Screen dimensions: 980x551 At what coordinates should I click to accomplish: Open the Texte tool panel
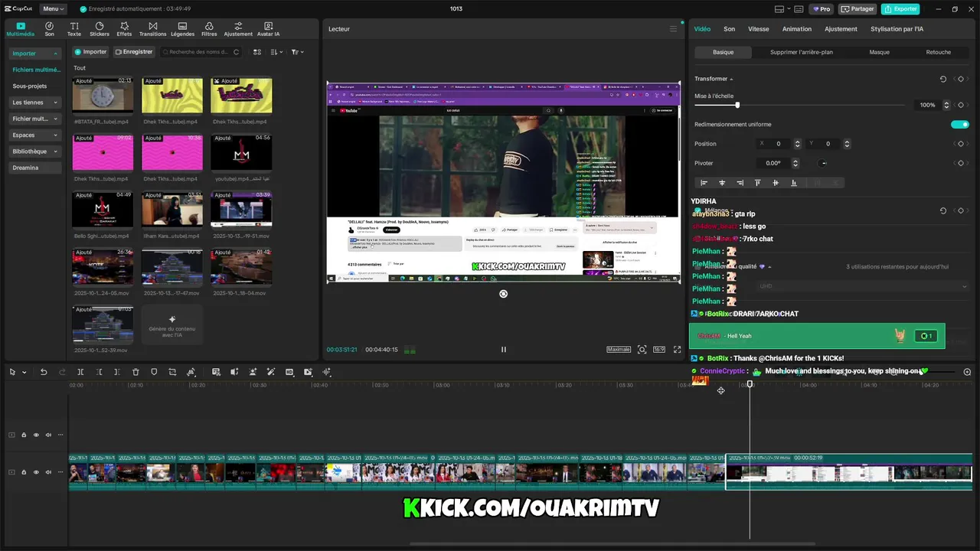click(x=74, y=29)
